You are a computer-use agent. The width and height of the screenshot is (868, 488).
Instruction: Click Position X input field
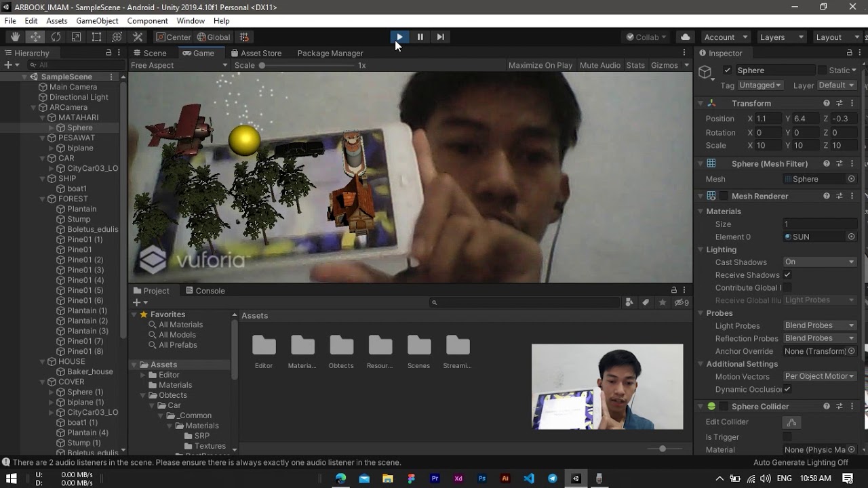pos(769,119)
